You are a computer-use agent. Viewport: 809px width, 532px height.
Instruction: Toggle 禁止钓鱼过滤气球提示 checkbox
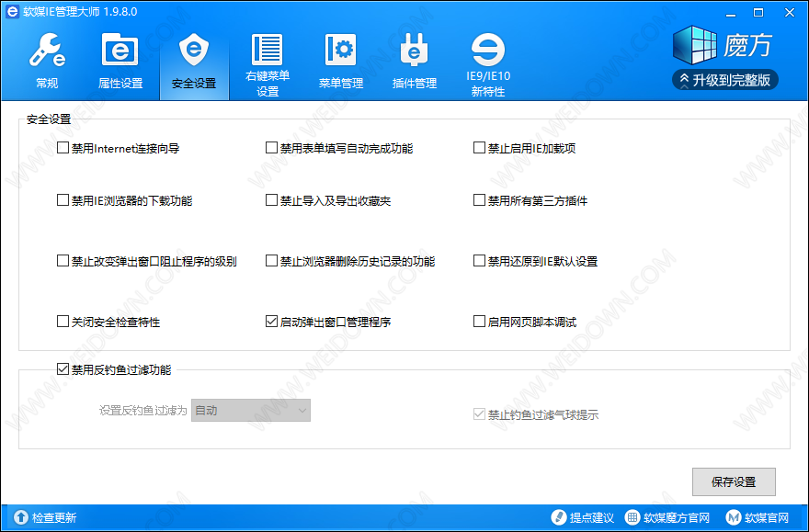click(x=479, y=414)
